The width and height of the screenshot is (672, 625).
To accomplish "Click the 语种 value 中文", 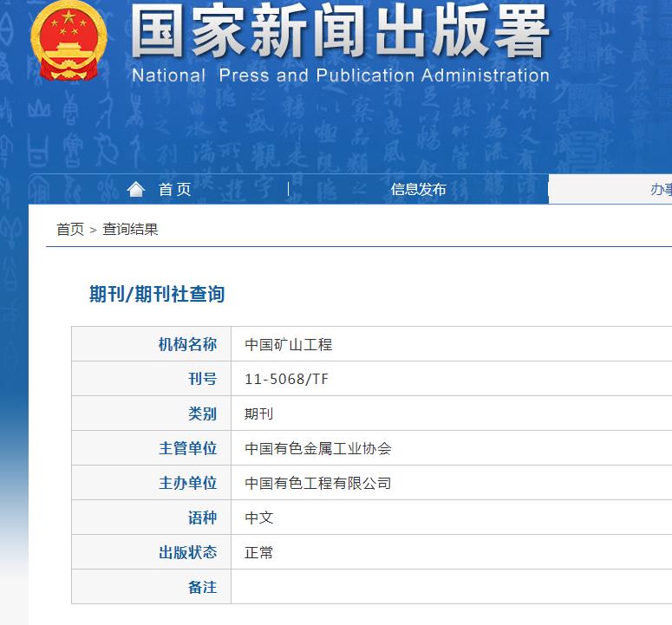I will (258, 518).
